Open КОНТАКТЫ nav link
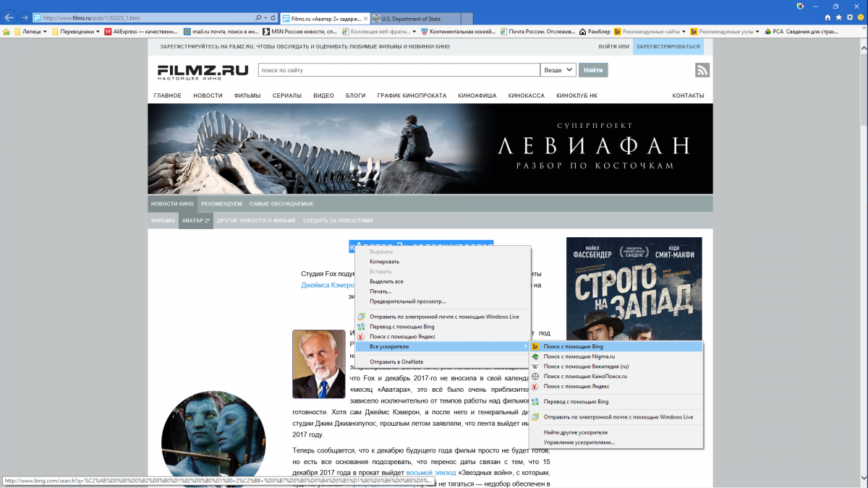 coord(688,95)
